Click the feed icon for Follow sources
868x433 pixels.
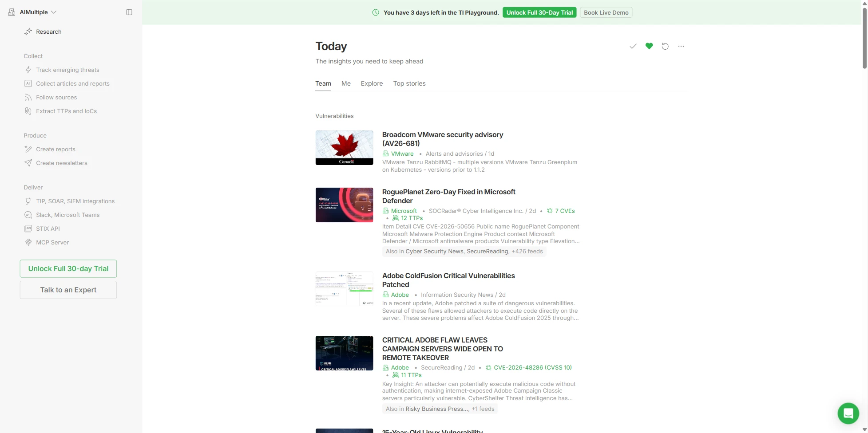pyautogui.click(x=28, y=97)
